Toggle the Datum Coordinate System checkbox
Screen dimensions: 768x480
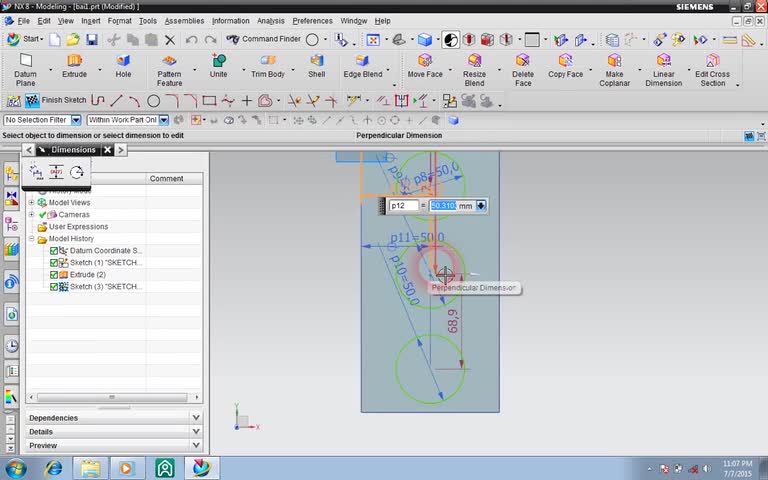pos(54,251)
